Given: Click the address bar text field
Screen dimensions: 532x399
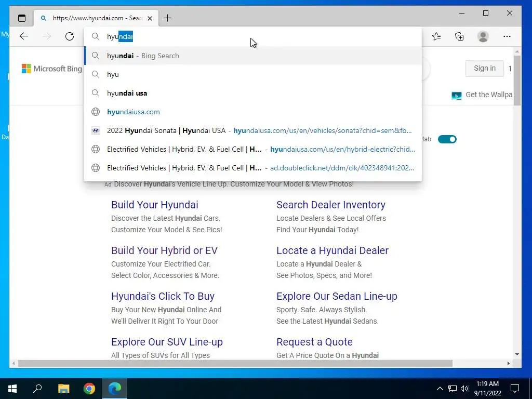Looking at the screenshot, I should [x=253, y=36].
